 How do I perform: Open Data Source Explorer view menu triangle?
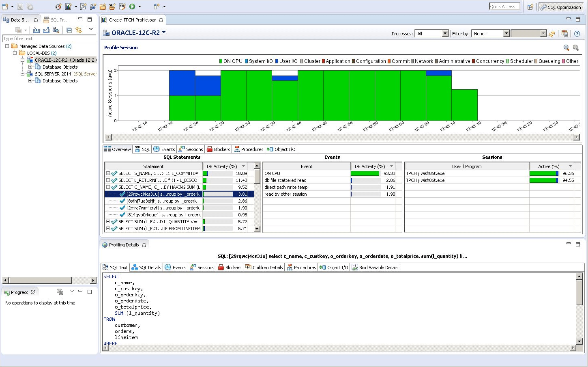[x=91, y=29]
